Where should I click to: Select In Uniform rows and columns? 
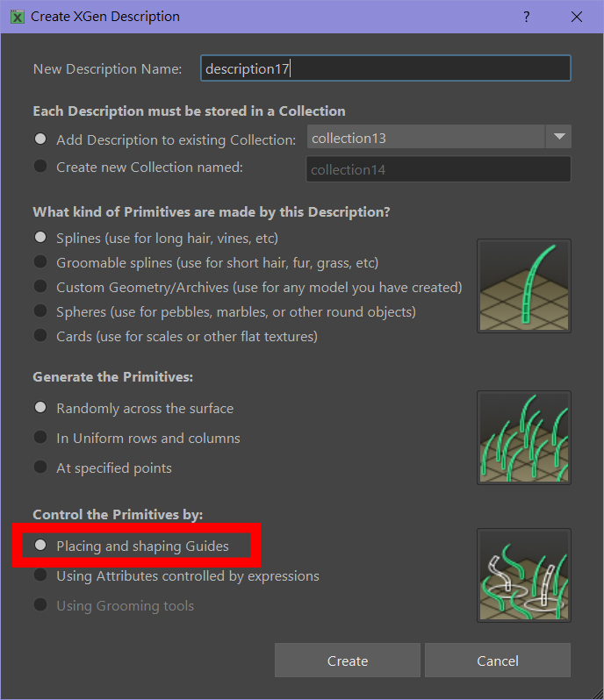coord(40,437)
